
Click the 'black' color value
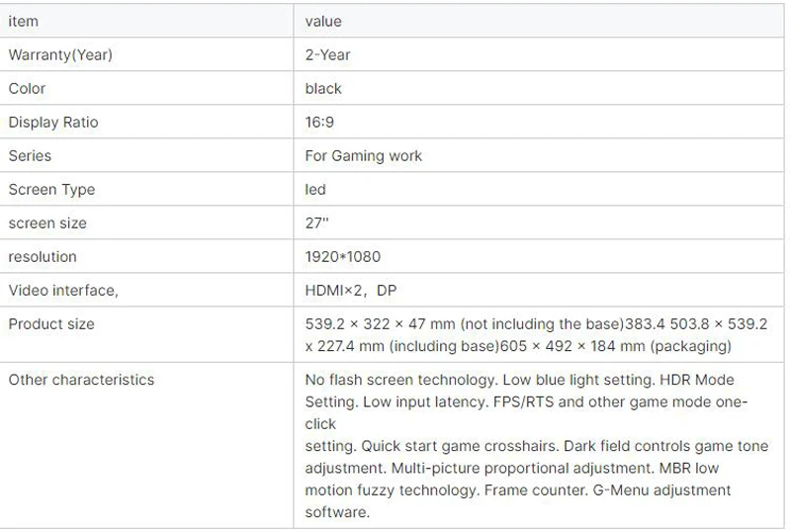[x=323, y=88]
